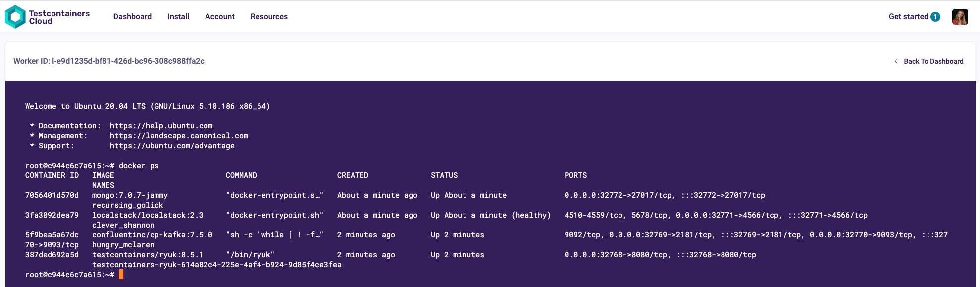Click the landscape.canonical.com management URL
Image resolution: width=980 pixels, height=287 pixels.
[179, 136]
